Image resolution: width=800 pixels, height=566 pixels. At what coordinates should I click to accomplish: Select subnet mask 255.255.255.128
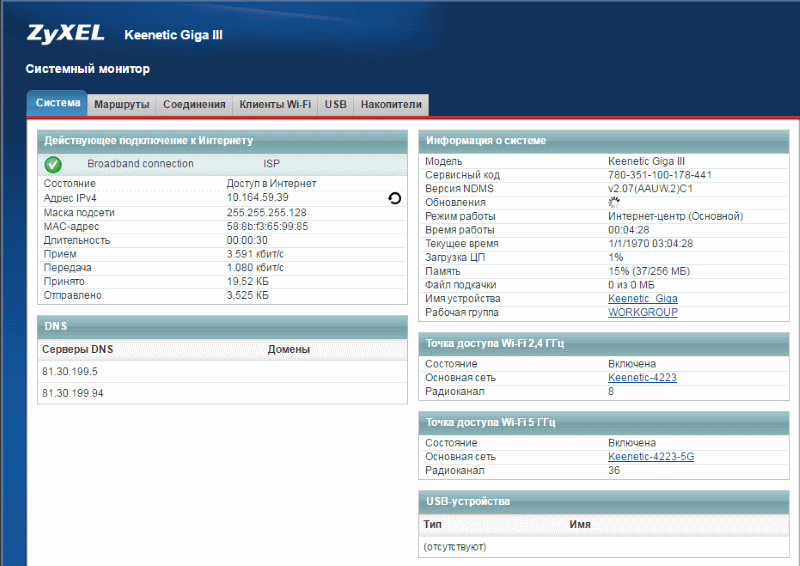(266, 212)
